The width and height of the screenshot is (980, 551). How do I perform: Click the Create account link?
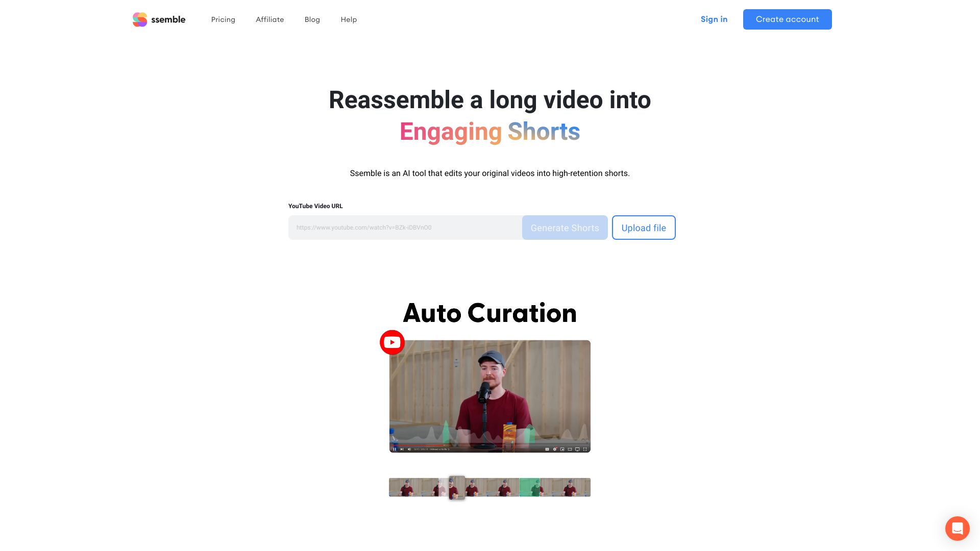788,19
